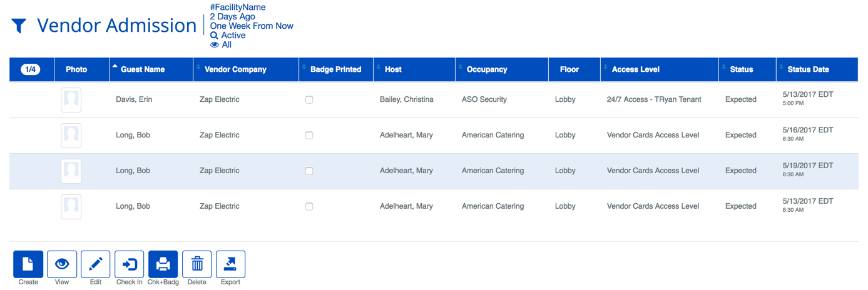
Task: Click the Export icon
Action: [230, 264]
